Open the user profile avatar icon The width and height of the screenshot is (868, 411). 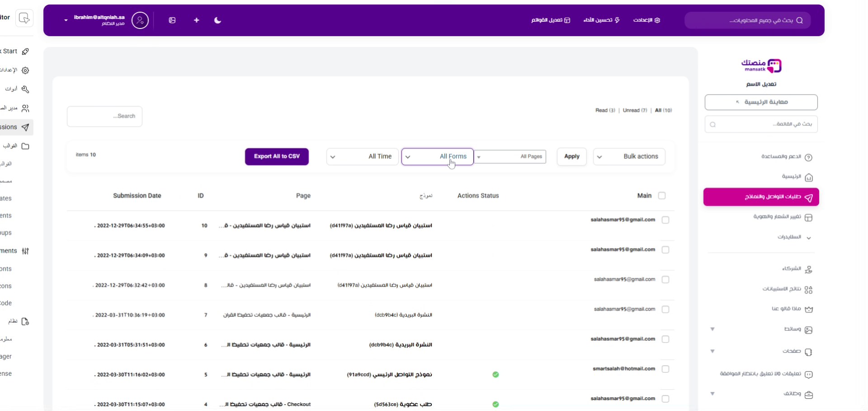140,20
